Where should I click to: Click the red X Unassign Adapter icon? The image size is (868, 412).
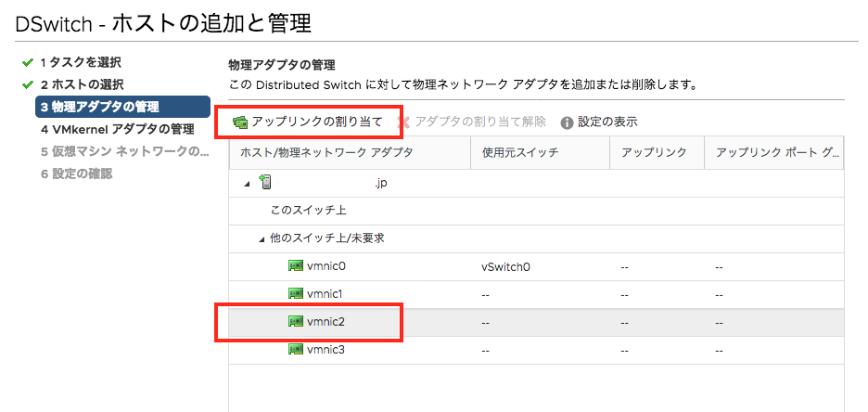[404, 122]
